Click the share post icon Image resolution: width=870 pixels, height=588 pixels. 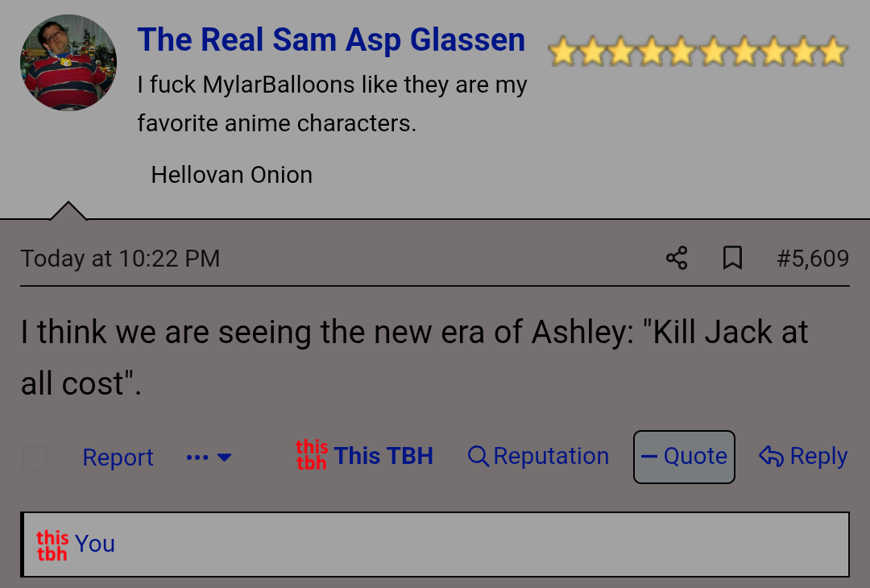coord(677,259)
